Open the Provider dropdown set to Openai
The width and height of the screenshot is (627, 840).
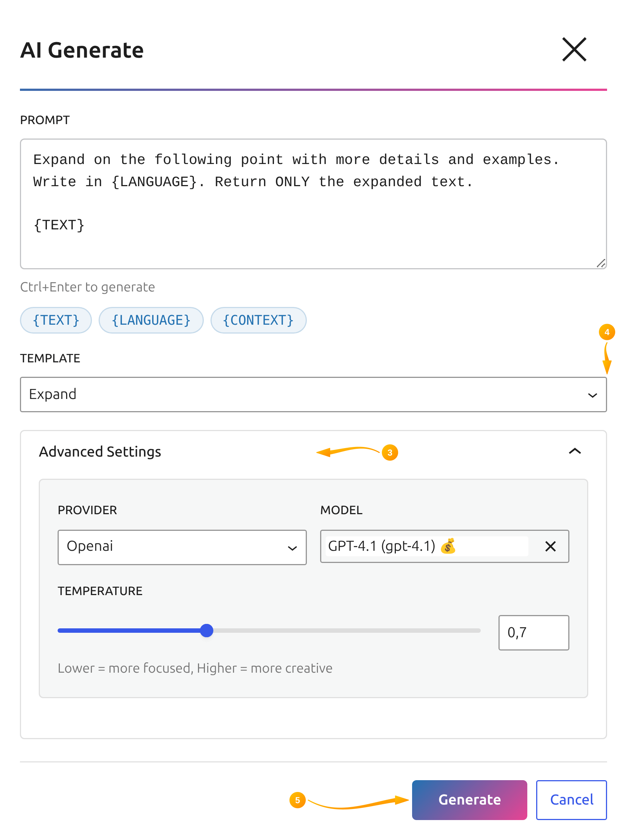coord(182,547)
